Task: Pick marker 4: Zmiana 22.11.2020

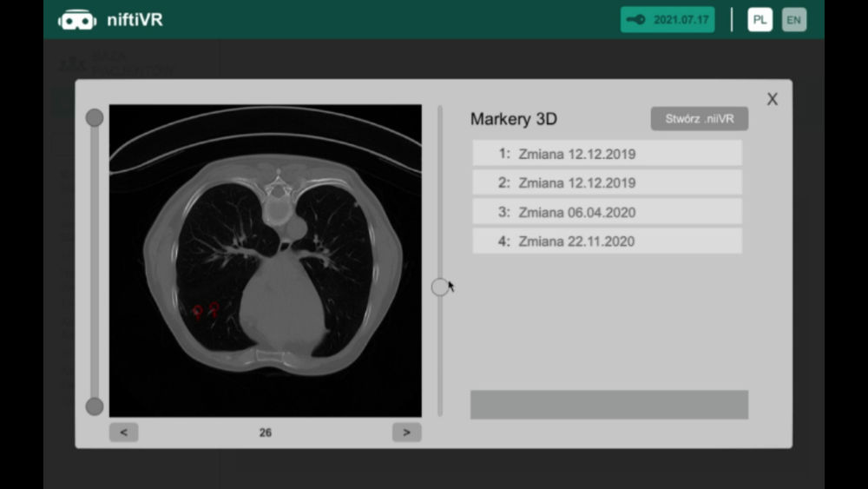Action: pyautogui.click(x=607, y=241)
